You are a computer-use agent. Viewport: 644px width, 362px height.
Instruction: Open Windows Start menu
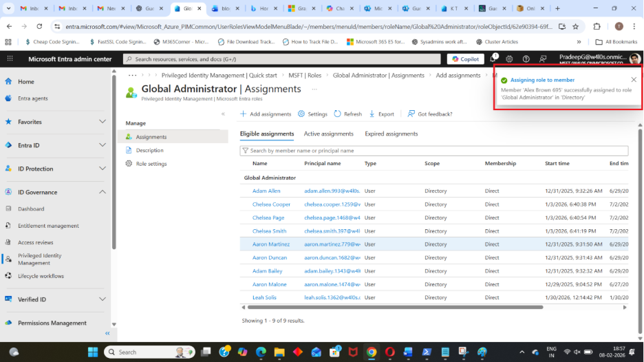click(x=93, y=352)
